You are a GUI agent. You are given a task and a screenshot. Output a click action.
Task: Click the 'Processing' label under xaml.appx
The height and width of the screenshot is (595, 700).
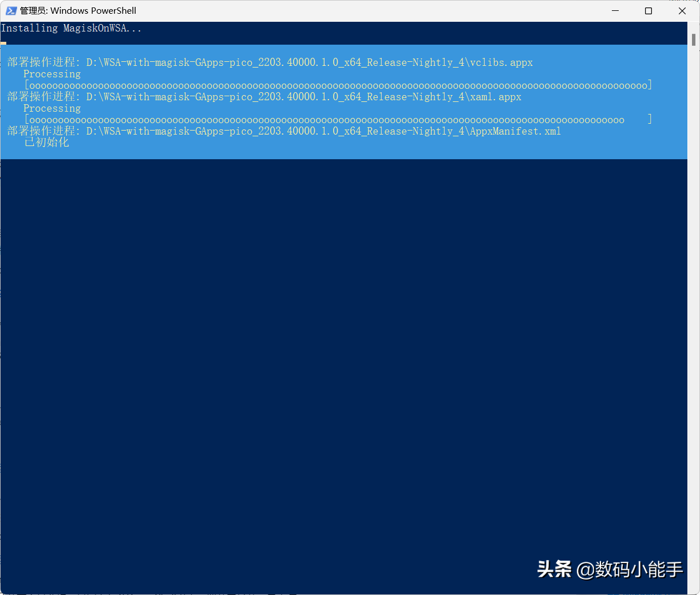pos(52,108)
